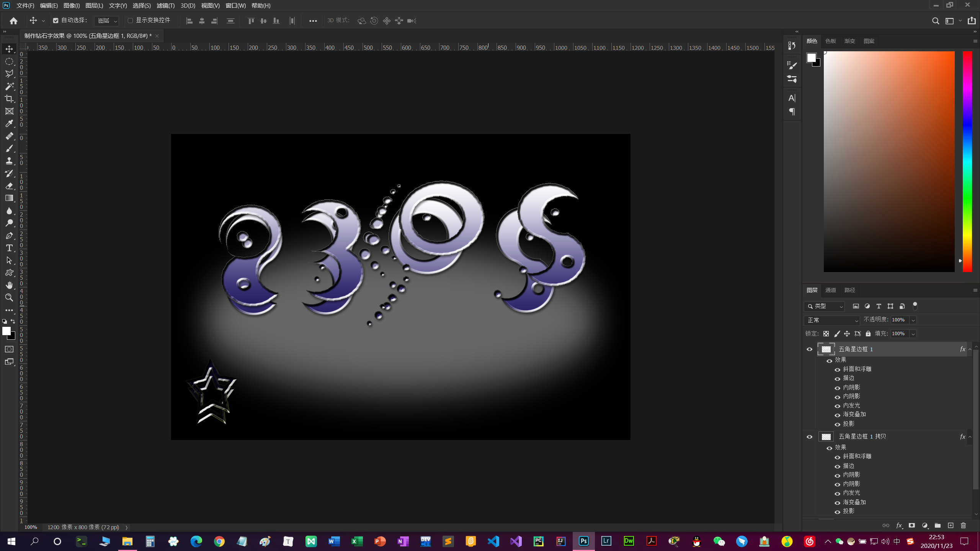Select the Crop tool
Image resolution: width=980 pixels, height=551 pixels.
9,99
